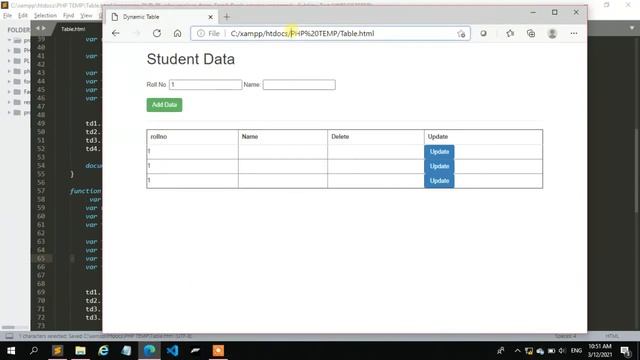This screenshot has height=360, width=640.
Task: Collapse the expanded top folder in Sublime sidebar
Action: (9, 40)
